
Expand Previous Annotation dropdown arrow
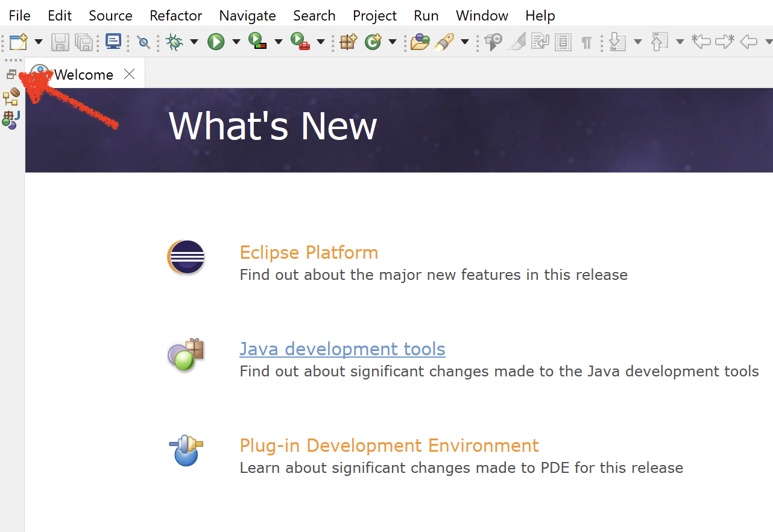click(x=680, y=42)
